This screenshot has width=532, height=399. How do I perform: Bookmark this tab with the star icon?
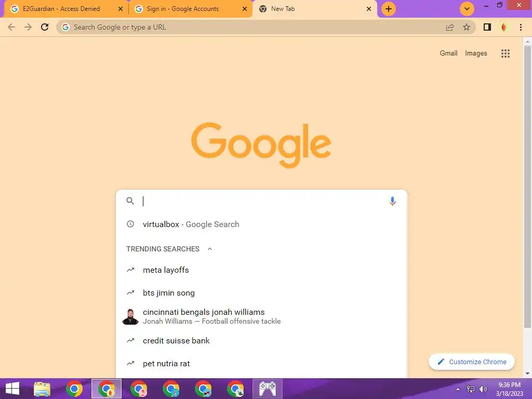click(467, 27)
